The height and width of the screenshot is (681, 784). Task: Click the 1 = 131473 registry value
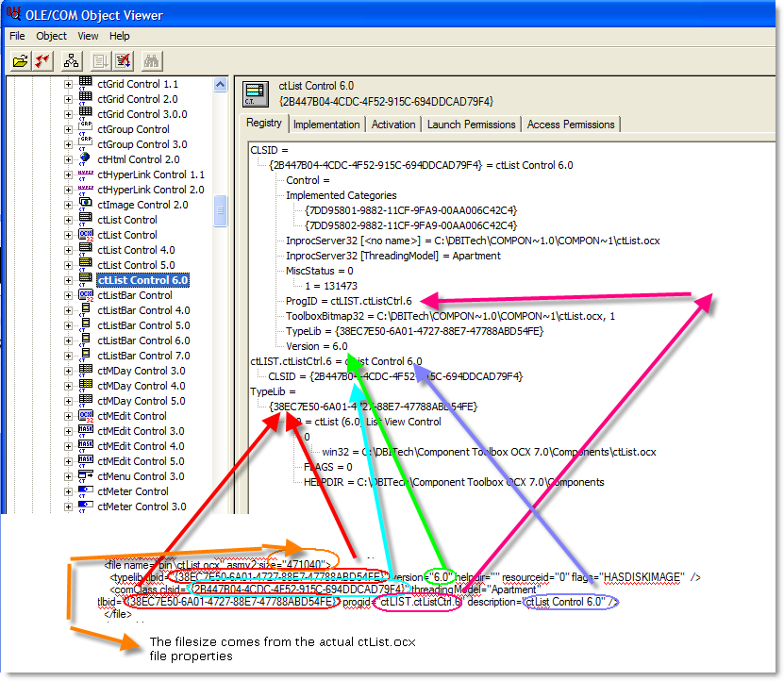331,286
